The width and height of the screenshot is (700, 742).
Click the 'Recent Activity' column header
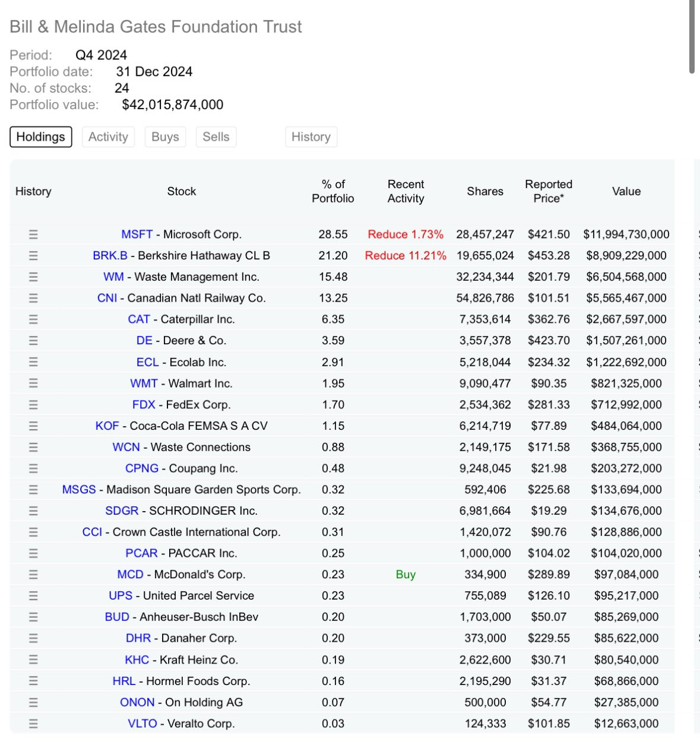(x=406, y=191)
